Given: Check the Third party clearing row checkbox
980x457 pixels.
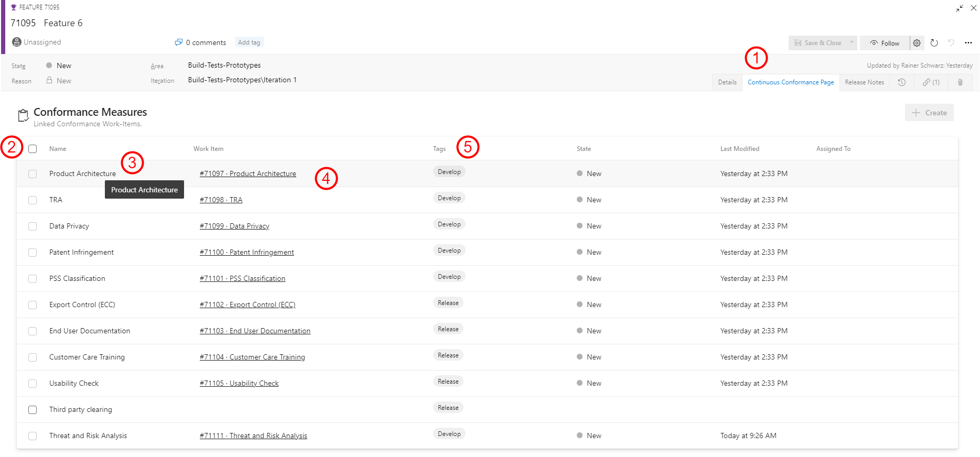Looking at the screenshot, I should tap(33, 410).
